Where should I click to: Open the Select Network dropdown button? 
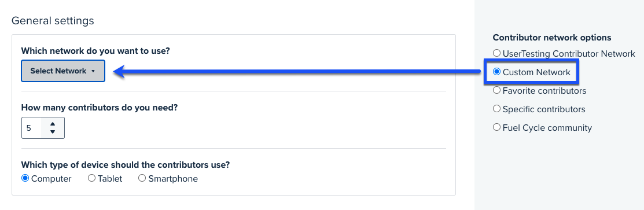tap(63, 71)
